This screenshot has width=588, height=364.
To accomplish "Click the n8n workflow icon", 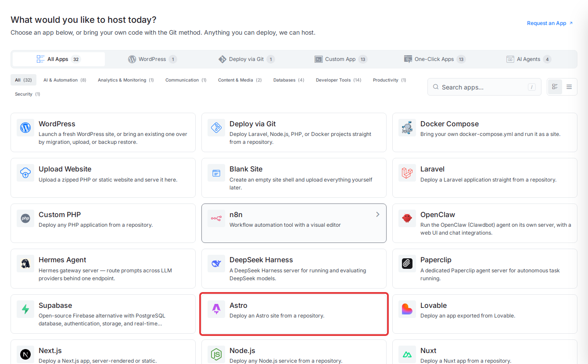I will click(x=216, y=218).
